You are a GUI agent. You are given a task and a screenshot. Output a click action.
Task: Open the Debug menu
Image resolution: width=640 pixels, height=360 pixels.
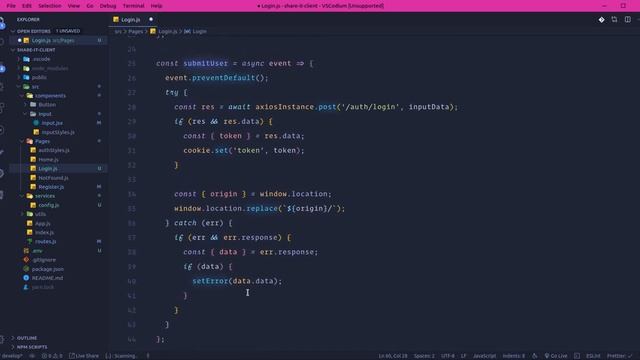(x=108, y=6)
